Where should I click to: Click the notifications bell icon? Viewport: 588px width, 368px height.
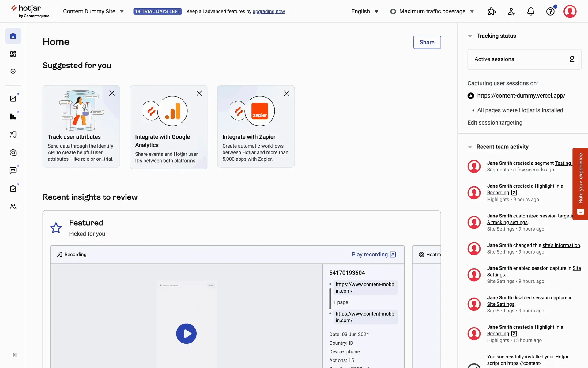(531, 12)
